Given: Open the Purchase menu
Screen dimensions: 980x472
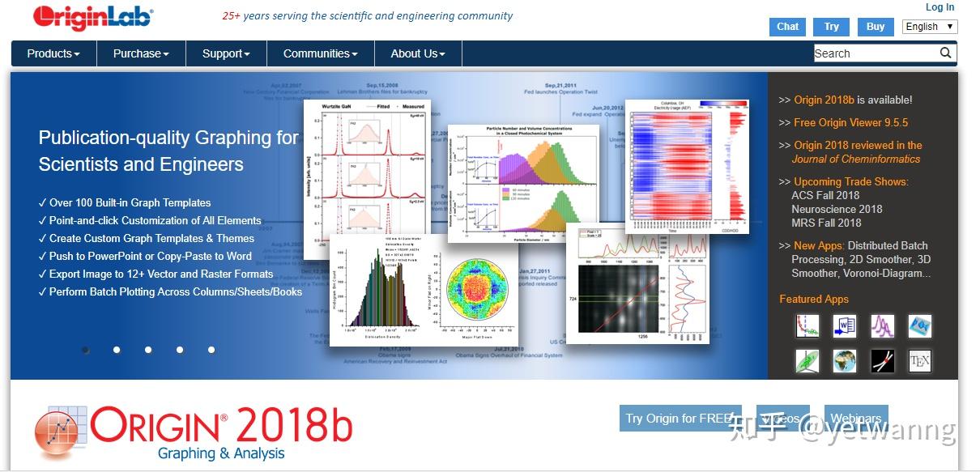Looking at the screenshot, I should pos(141,53).
